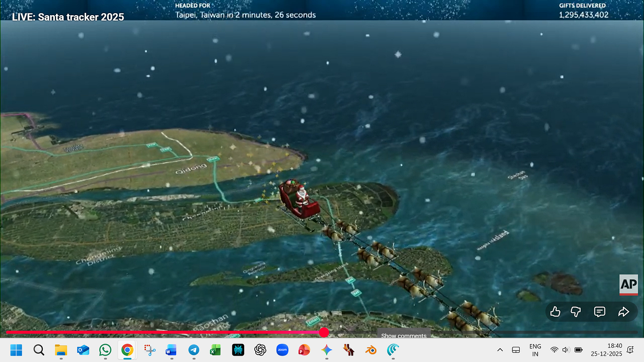Open Telegram from the taskbar
The image size is (644, 362).
(194, 350)
